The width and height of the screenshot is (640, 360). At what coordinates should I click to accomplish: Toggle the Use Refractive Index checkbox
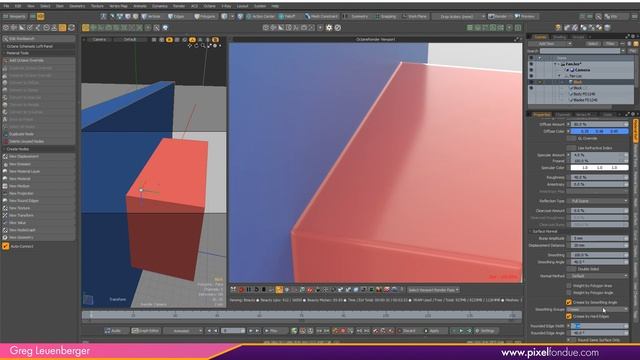[x=571, y=148]
